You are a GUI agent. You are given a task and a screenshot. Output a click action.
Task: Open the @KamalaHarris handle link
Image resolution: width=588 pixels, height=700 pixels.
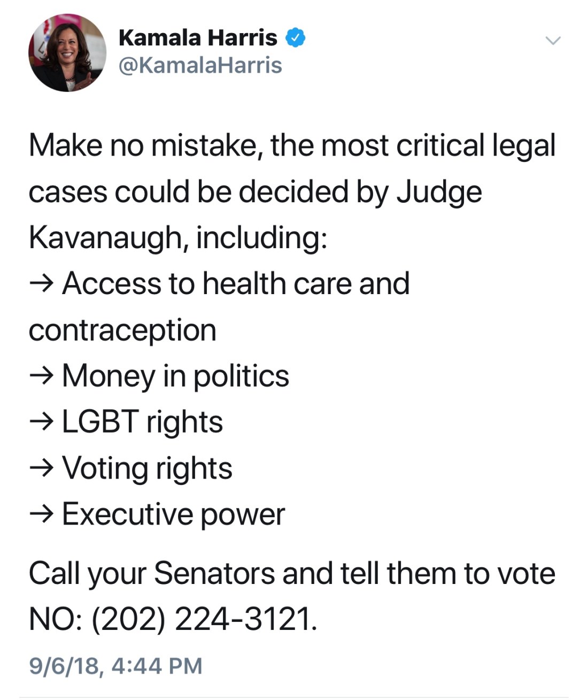tap(200, 65)
